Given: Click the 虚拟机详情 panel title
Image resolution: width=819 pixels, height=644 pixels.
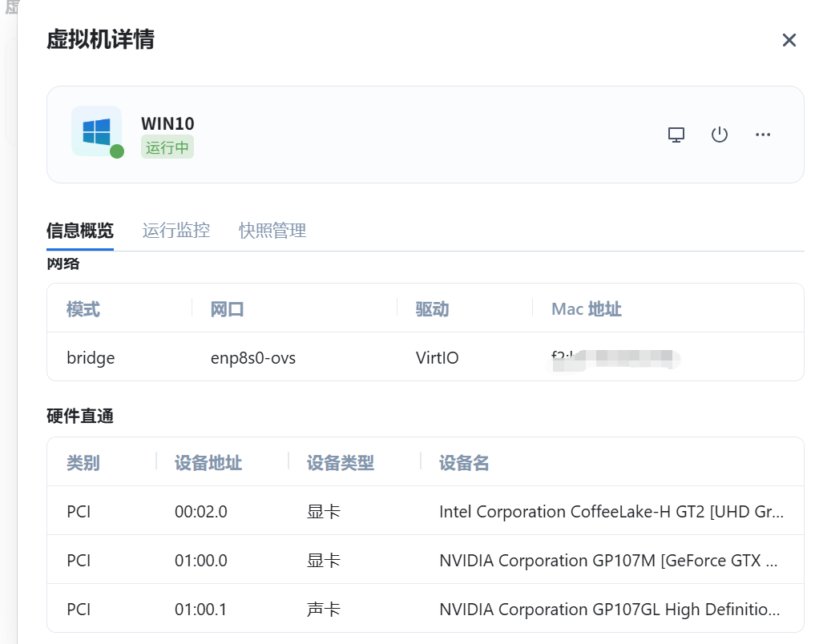Looking at the screenshot, I should tap(100, 40).
